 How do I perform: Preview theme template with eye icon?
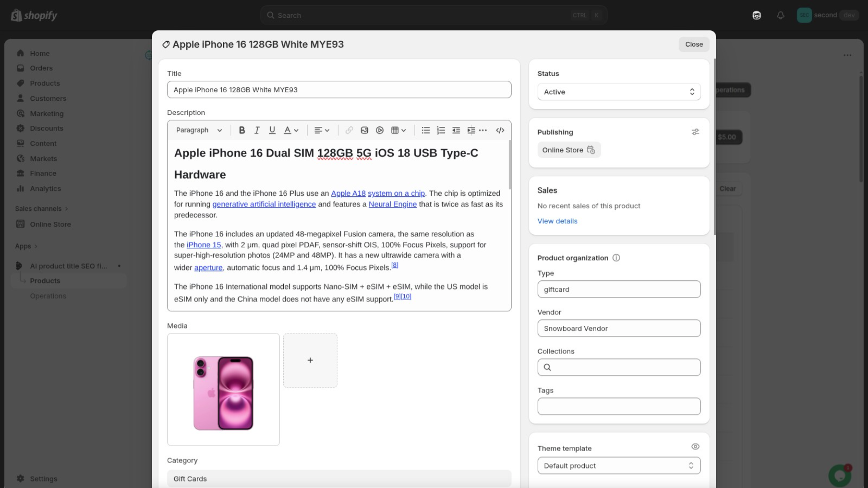pos(695,447)
